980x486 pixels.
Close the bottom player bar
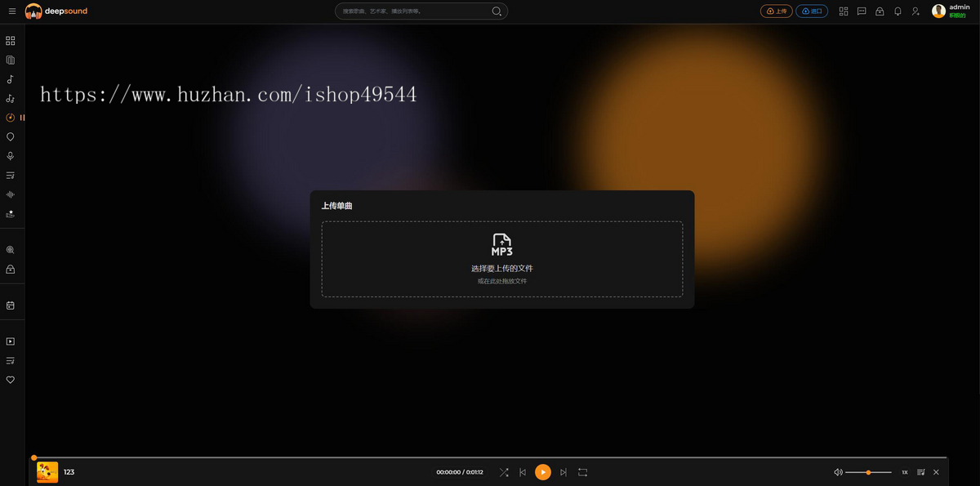click(936, 472)
